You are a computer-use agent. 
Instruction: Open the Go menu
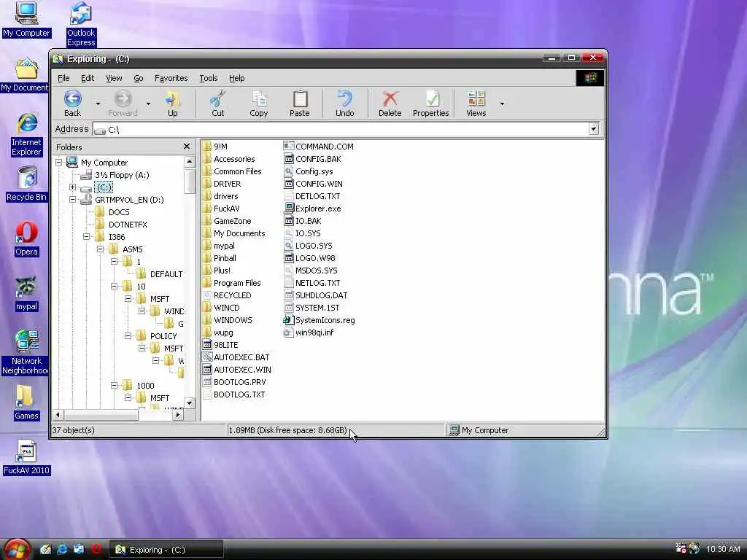pos(138,78)
